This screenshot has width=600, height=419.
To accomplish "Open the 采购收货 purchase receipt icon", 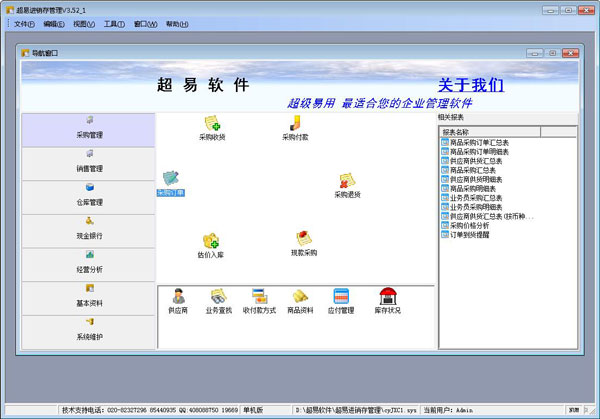I will click(212, 124).
